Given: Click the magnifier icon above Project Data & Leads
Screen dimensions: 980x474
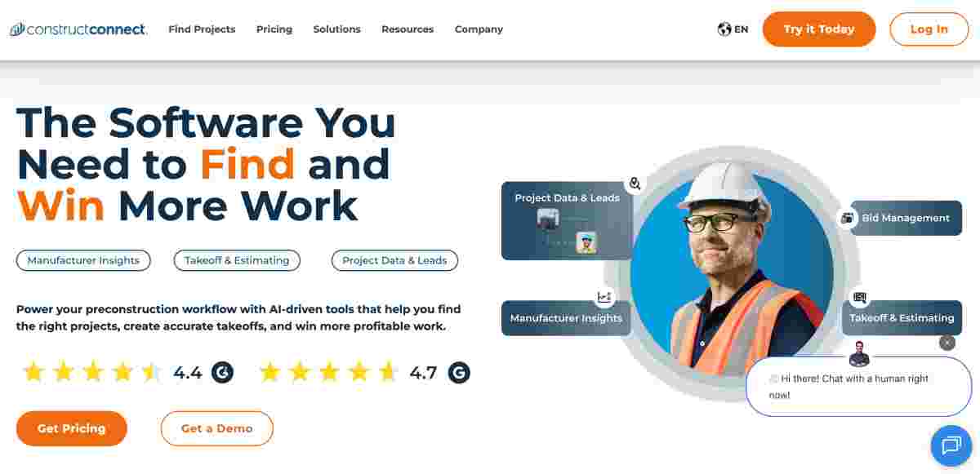Looking at the screenshot, I should pyautogui.click(x=635, y=184).
